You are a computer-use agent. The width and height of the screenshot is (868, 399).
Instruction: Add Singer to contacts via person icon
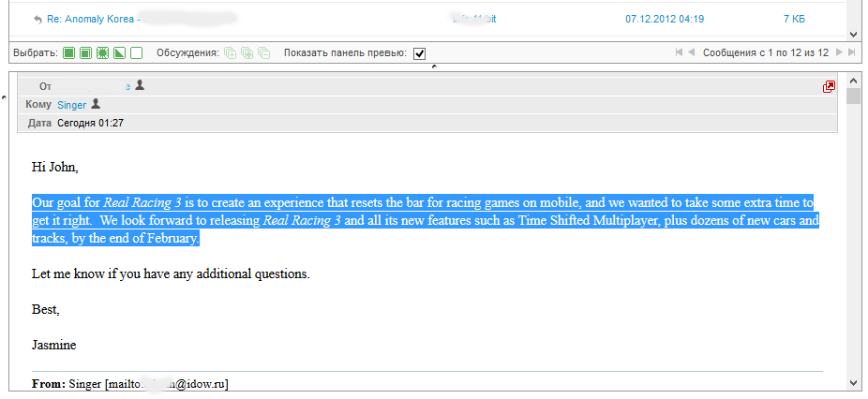click(96, 103)
